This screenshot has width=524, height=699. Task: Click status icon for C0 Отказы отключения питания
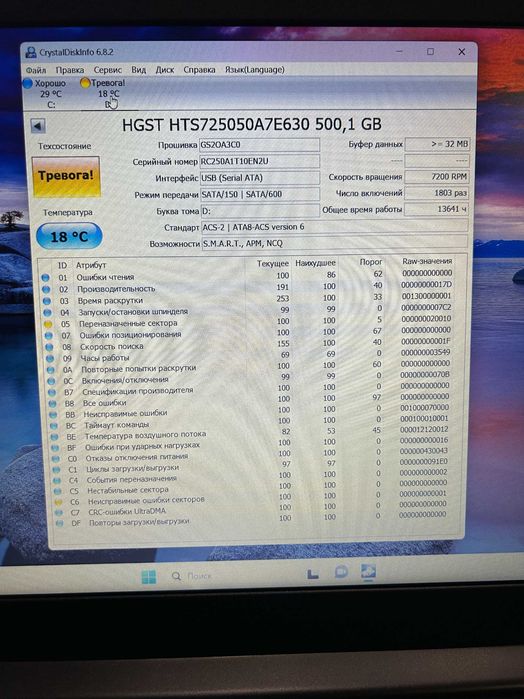coord(56,459)
